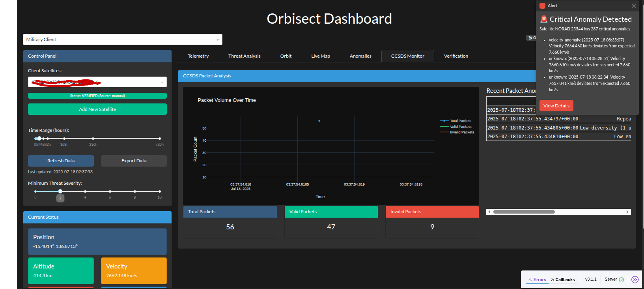This screenshot has height=289, width=644.
Task: Open the Military Client dropdown
Action: tap(122, 39)
